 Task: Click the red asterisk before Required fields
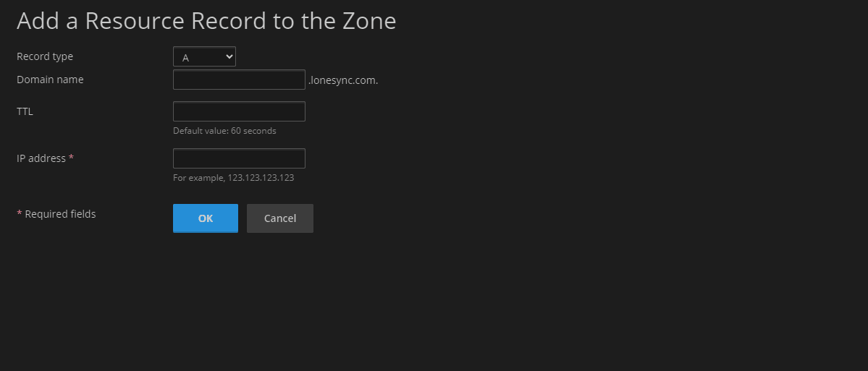click(20, 214)
